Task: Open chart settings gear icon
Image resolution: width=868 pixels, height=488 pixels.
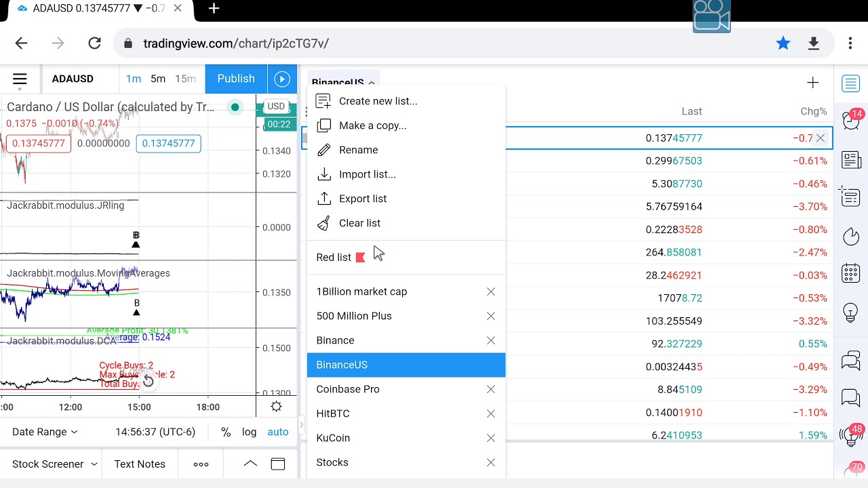Action: [x=276, y=407]
